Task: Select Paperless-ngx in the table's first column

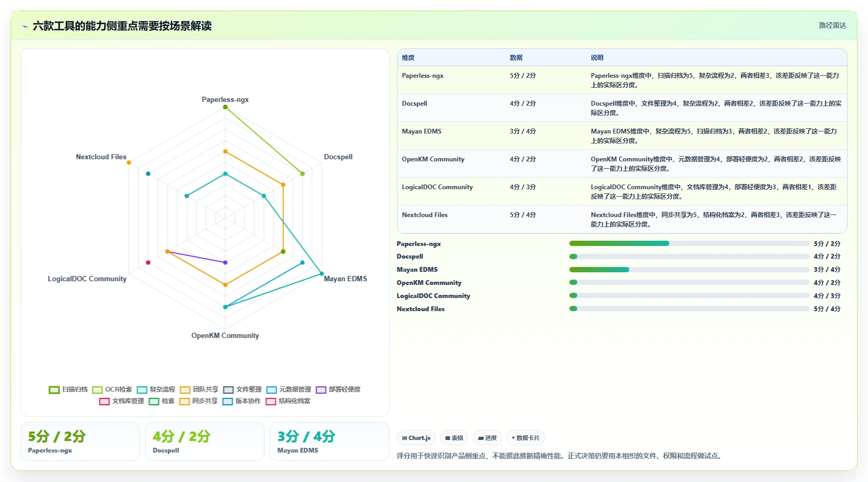Action: (423, 76)
